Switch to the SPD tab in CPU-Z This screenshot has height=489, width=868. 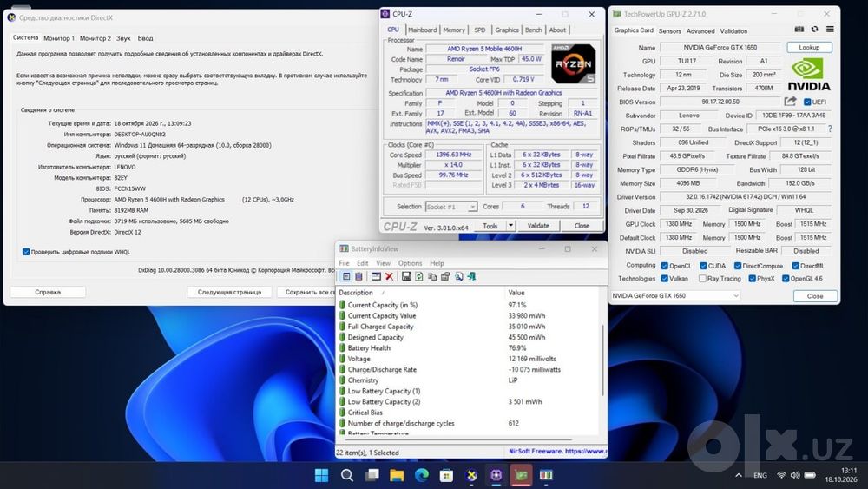(x=480, y=30)
